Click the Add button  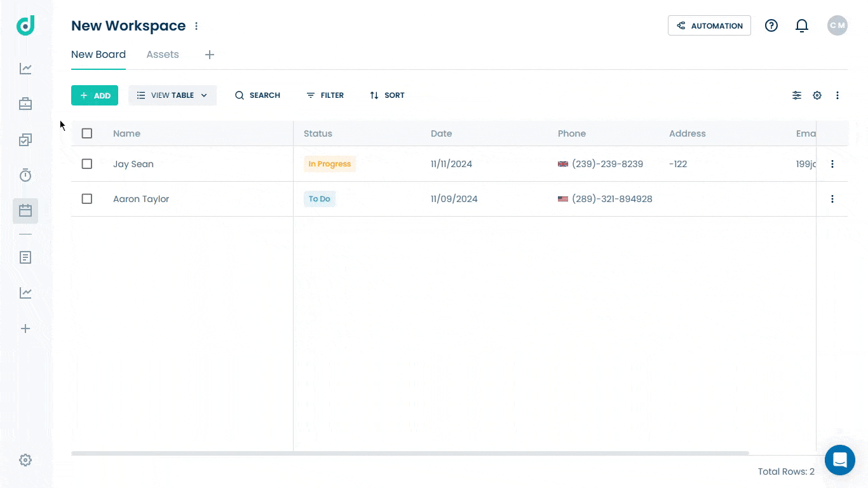point(95,95)
